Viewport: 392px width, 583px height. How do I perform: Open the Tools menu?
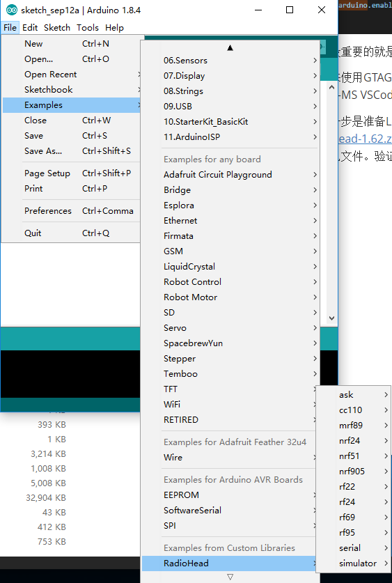[88, 28]
